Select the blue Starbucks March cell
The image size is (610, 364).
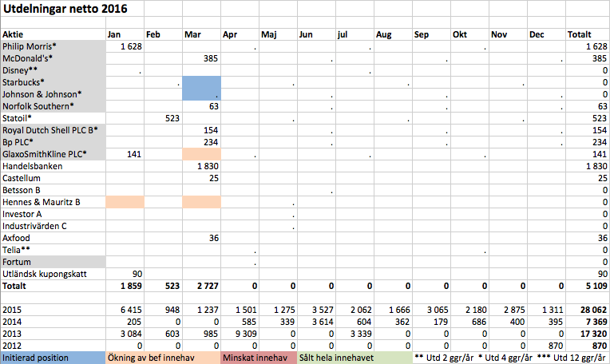[x=201, y=82]
